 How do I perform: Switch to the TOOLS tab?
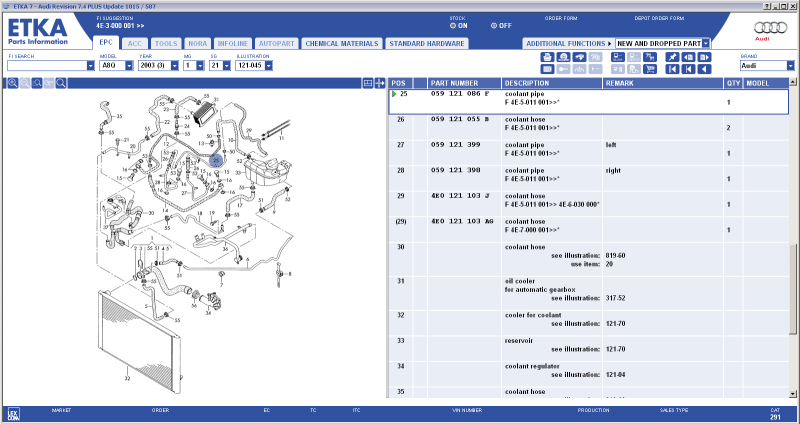(166, 44)
